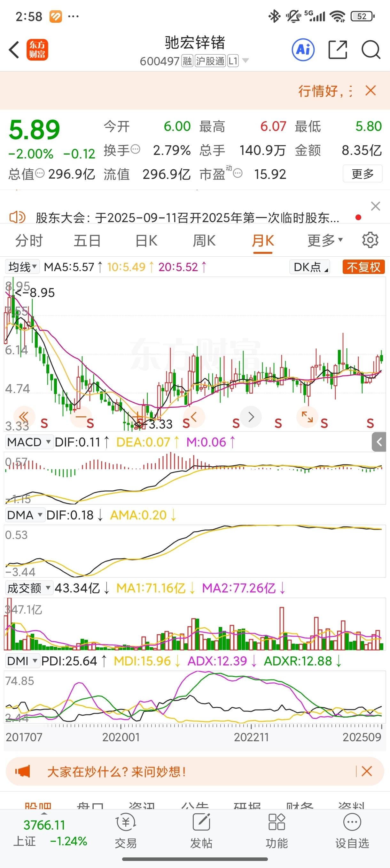Open 大家在炒什么 妙想 banner

[x=195, y=771]
